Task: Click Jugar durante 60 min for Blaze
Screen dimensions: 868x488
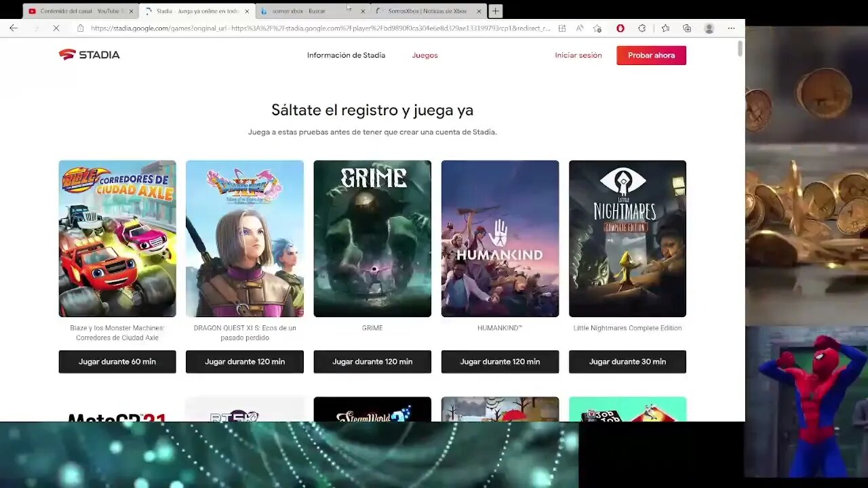Action: (x=117, y=362)
